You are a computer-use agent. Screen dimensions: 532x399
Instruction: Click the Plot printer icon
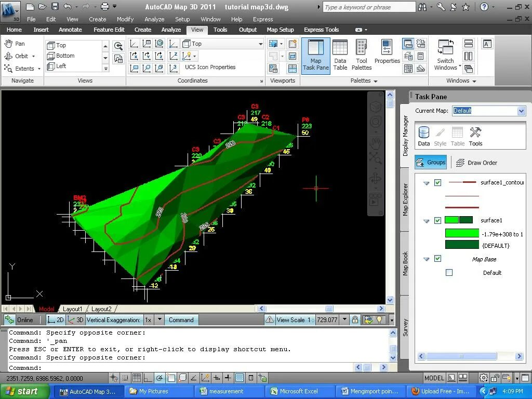[105, 6]
